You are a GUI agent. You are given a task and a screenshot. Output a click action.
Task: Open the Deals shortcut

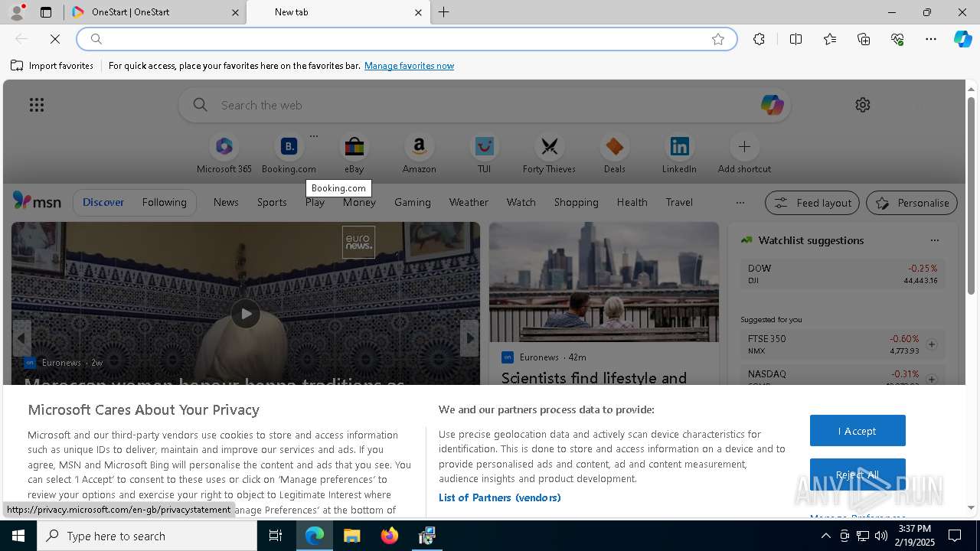point(614,154)
